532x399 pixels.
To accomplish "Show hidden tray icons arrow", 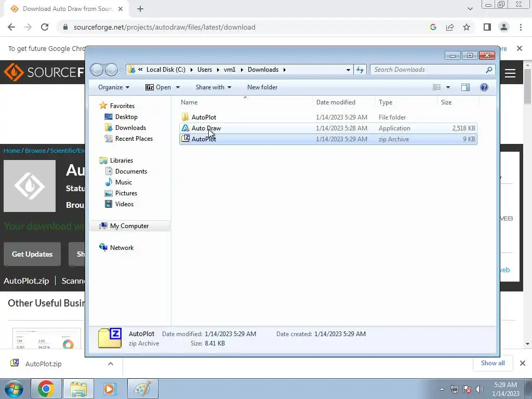I will pyautogui.click(x=442, y=389).
